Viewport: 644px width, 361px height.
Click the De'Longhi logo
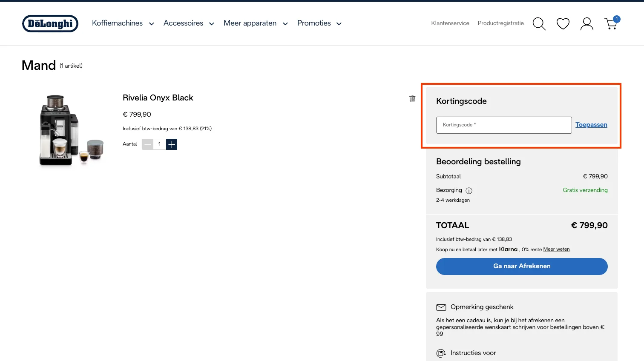[50, 23]
